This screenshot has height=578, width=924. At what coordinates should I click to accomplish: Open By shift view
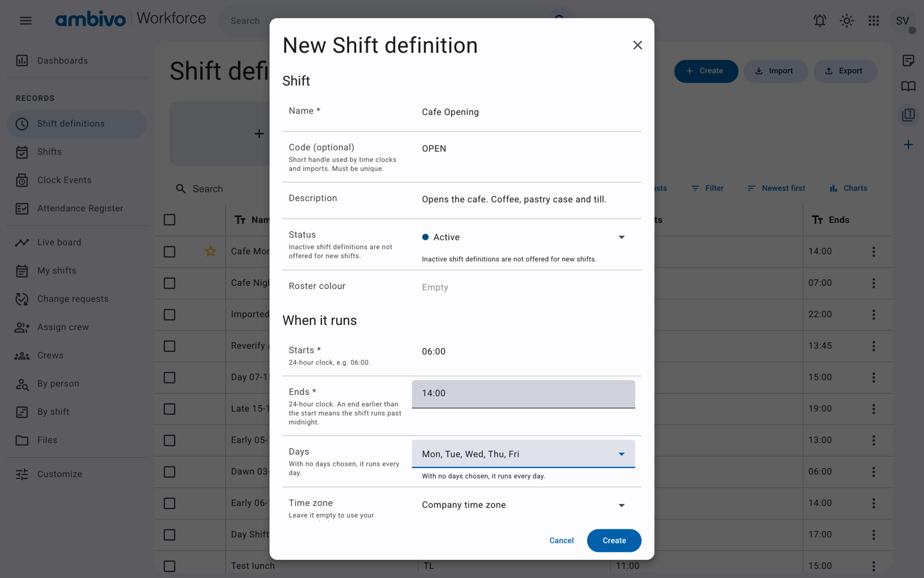point(77,412)
